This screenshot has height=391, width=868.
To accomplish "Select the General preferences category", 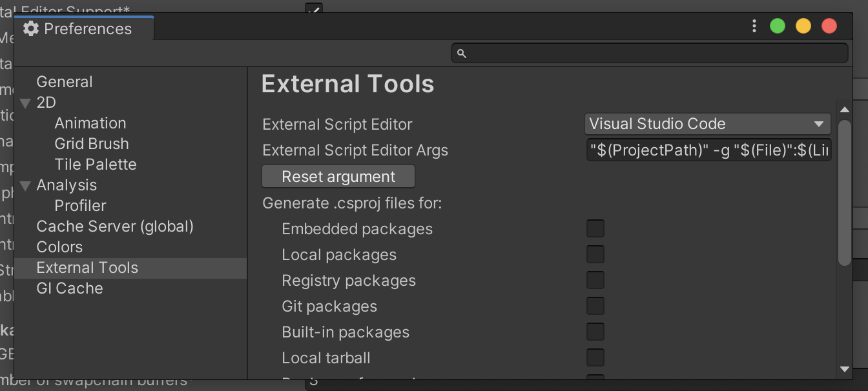I will coord(64,81).
